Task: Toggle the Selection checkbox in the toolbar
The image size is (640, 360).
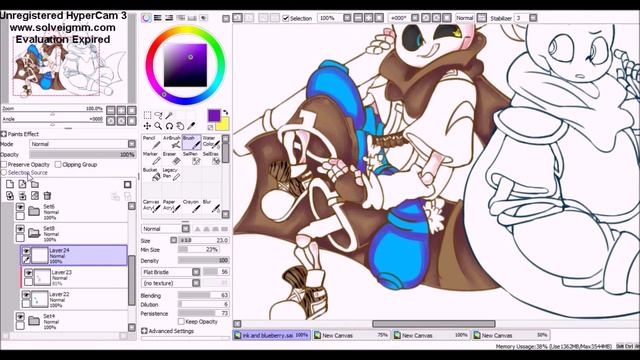Action: (286, 18)
